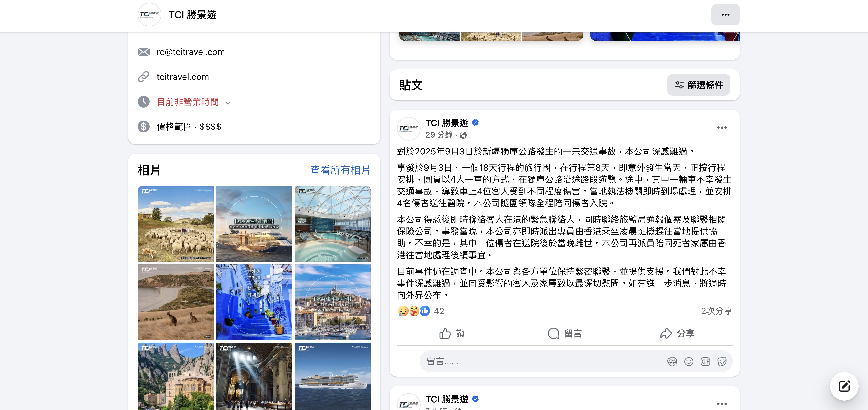Image resolution: width=868 pixels, height=410 pixels.
Task: Open page options menu in top header
Action: tap(725, 14)
